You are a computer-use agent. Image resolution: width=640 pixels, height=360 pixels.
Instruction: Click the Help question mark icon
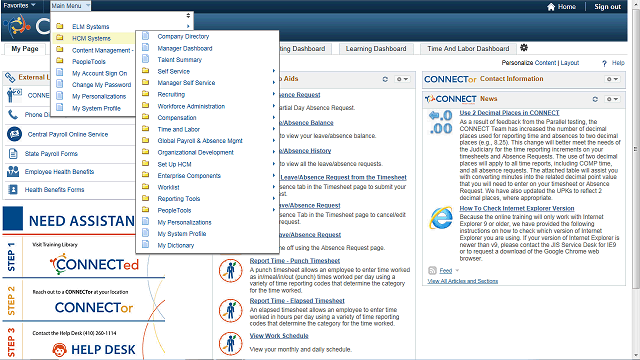point(604,63)
